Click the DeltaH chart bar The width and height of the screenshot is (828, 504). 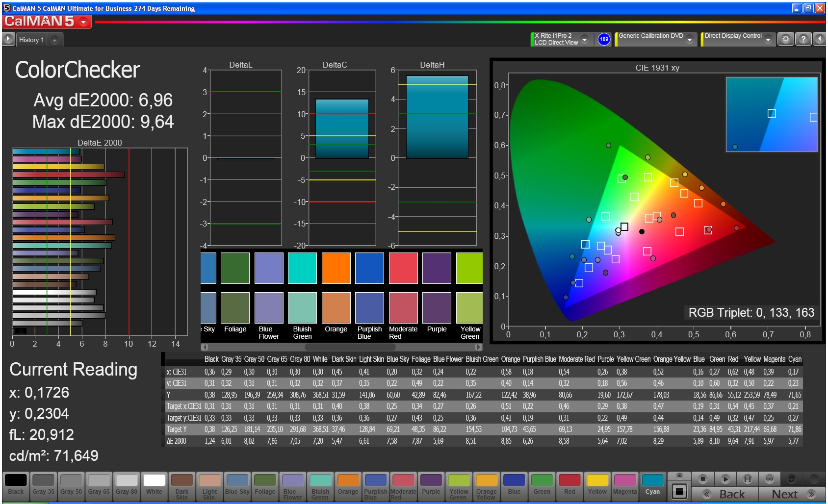[x=437, y=117]
